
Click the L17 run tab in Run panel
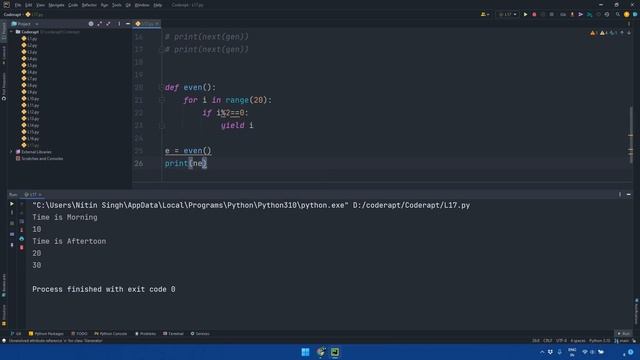coord(32,195)
